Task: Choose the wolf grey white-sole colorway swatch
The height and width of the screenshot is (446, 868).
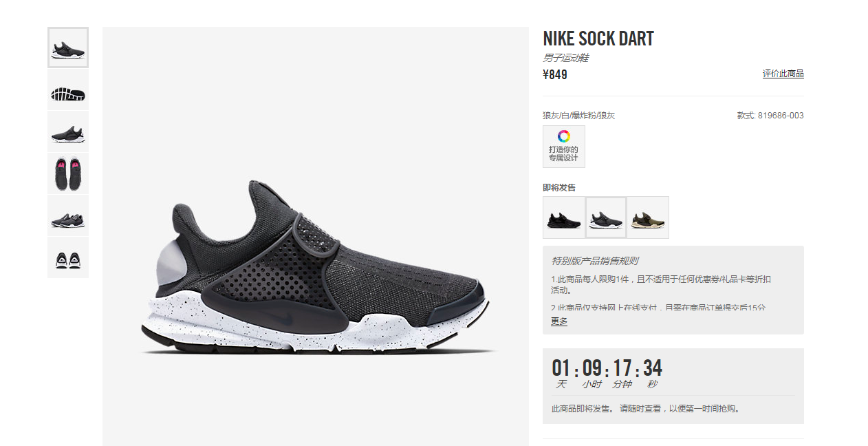Action: pos(606,217)
